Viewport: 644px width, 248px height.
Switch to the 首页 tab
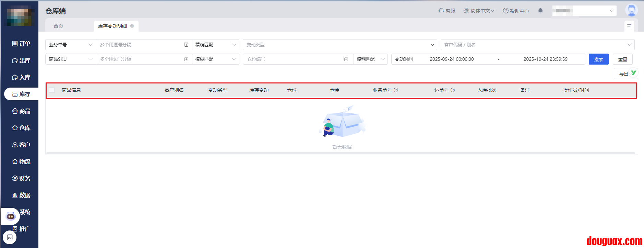[x=58, y=26]
